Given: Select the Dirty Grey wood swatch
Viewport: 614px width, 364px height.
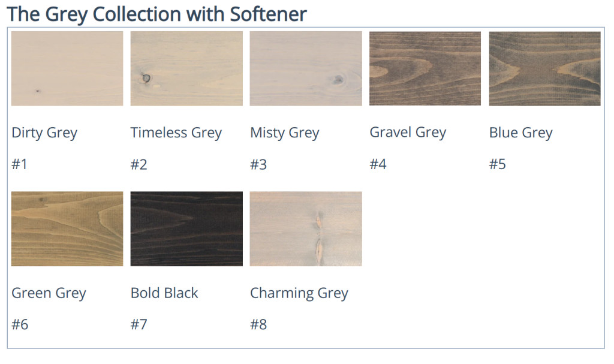Looking at the screenshot, I should pos(67,68).
